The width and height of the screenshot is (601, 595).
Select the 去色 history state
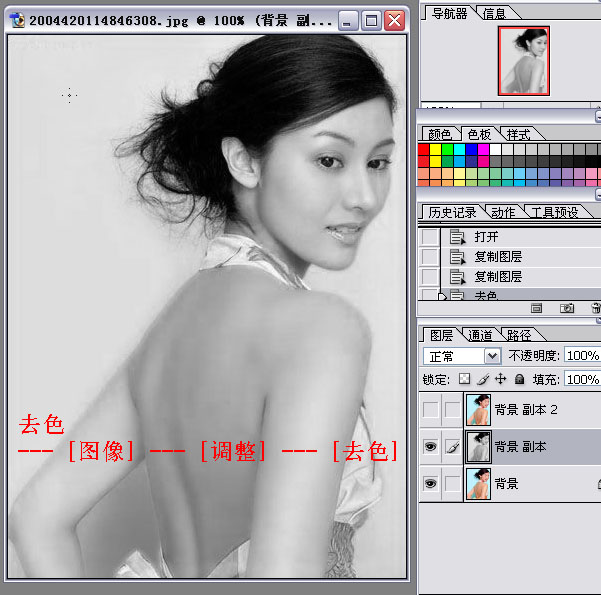click(520, 294)
